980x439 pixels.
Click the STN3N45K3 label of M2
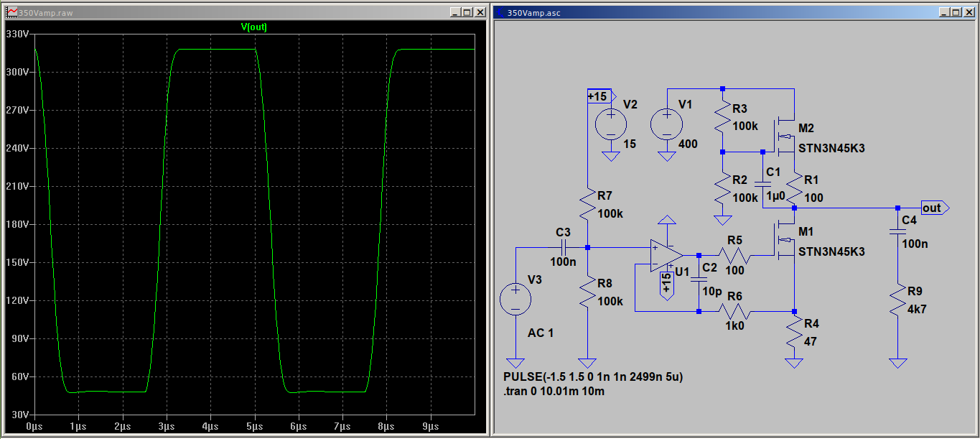831,149
